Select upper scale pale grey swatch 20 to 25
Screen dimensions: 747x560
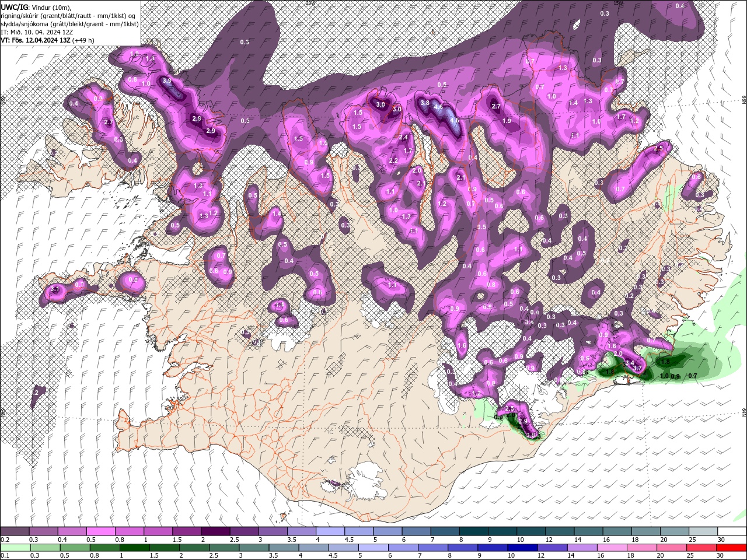tap(674, 531)
